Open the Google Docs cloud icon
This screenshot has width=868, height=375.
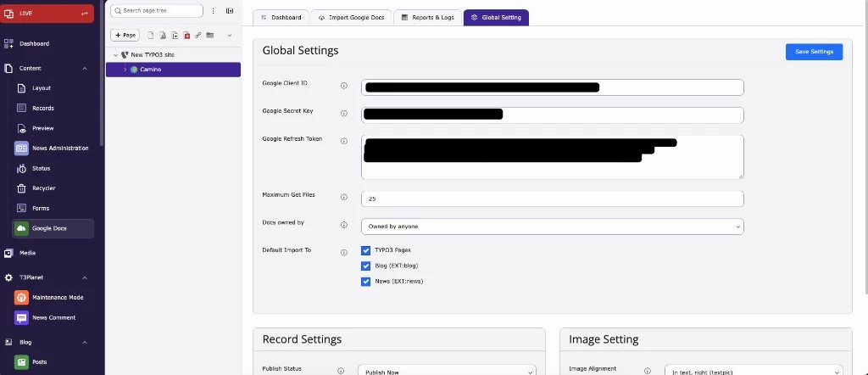(x=21, y=228)
